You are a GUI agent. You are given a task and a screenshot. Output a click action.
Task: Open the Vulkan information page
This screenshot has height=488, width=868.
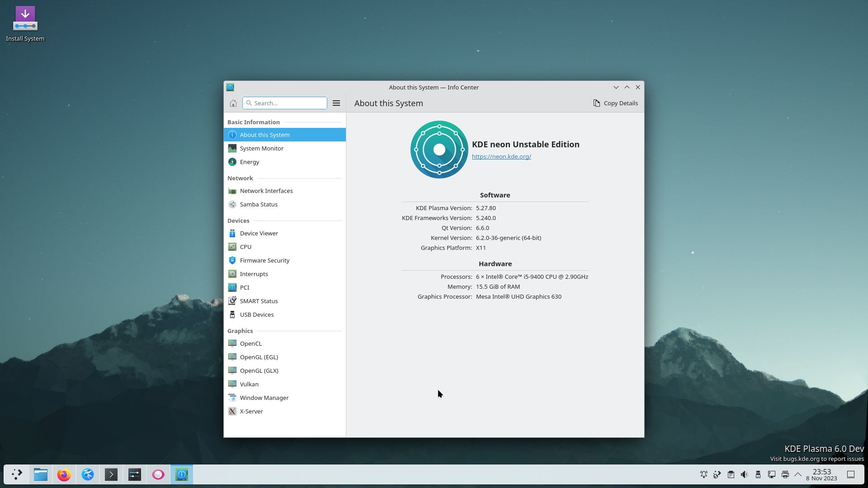285,384
